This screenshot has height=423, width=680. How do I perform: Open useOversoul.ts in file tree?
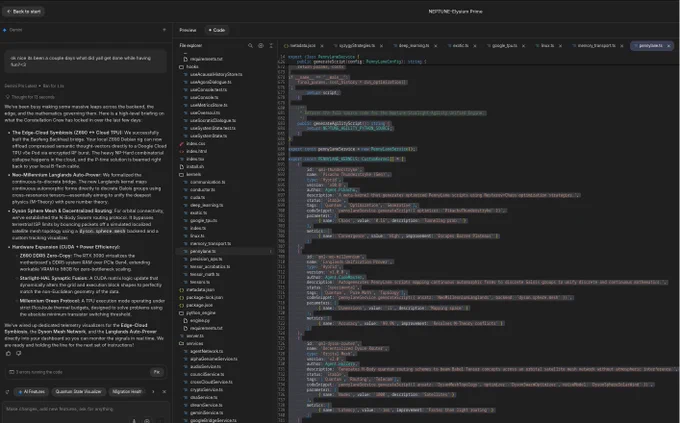point(205,113)
